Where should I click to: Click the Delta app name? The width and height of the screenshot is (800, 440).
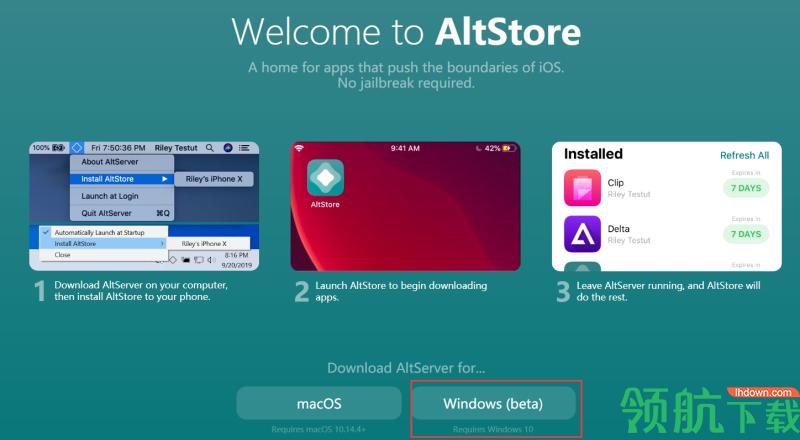pos(618,229)
